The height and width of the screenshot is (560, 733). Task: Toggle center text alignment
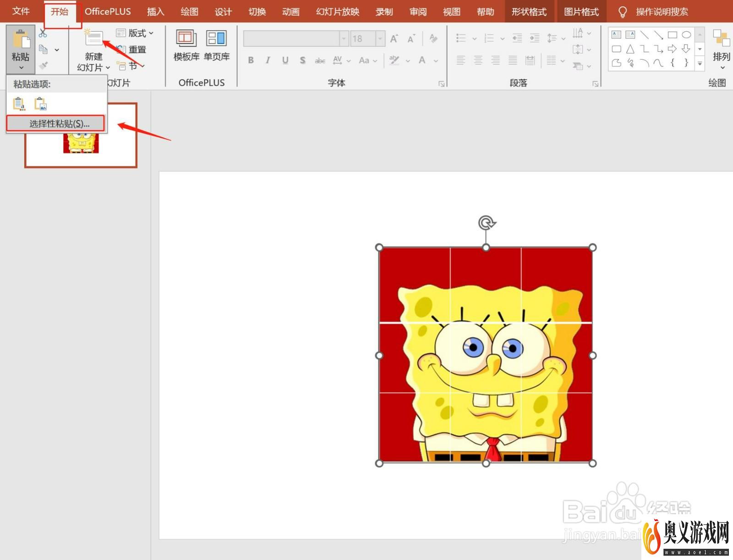pyautogui.click(x=478, y=60)
